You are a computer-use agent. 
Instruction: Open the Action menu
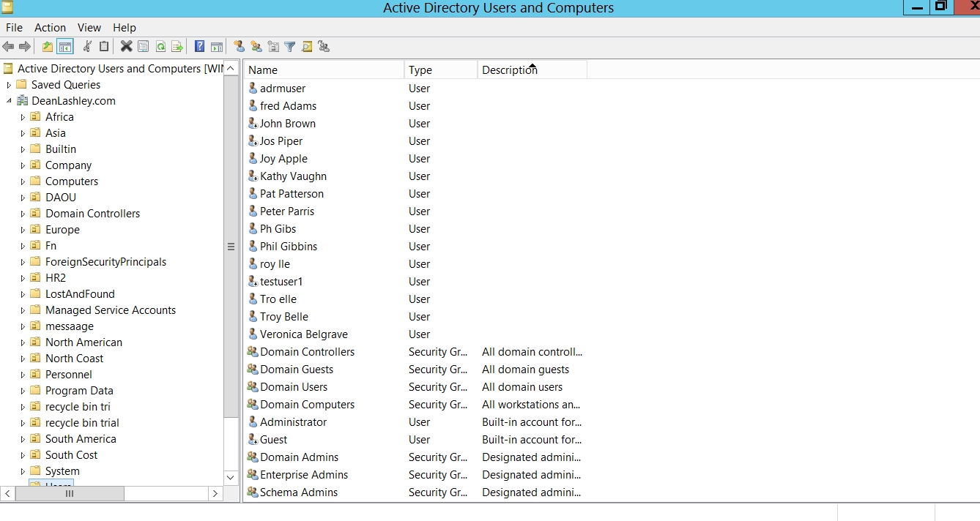coord(50,27)
